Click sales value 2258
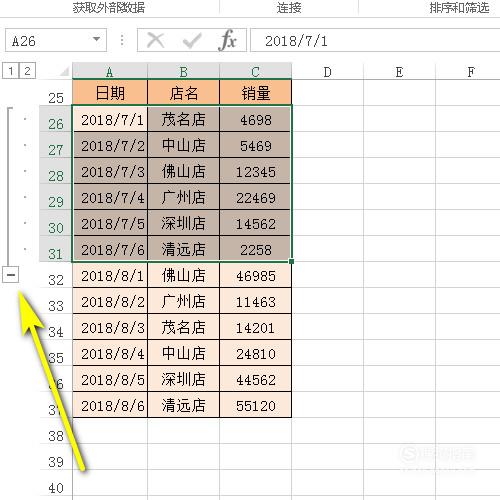The image size is (500, 500). pyautogui.click(x=255, y=249)
